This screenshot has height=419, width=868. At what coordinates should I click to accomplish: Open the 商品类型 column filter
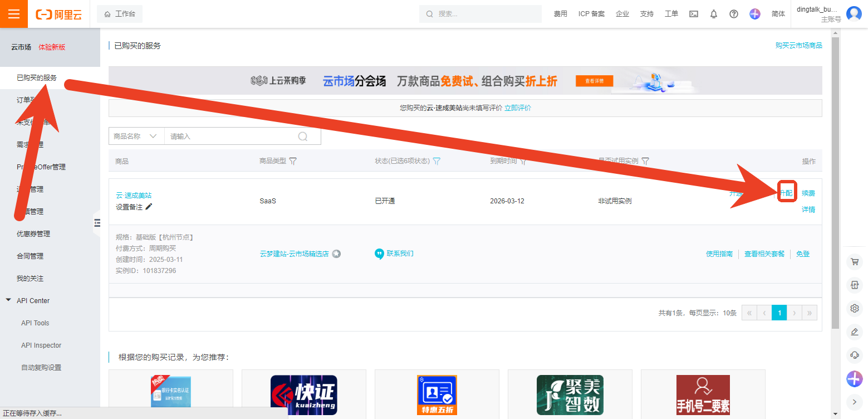pos(293,162)
